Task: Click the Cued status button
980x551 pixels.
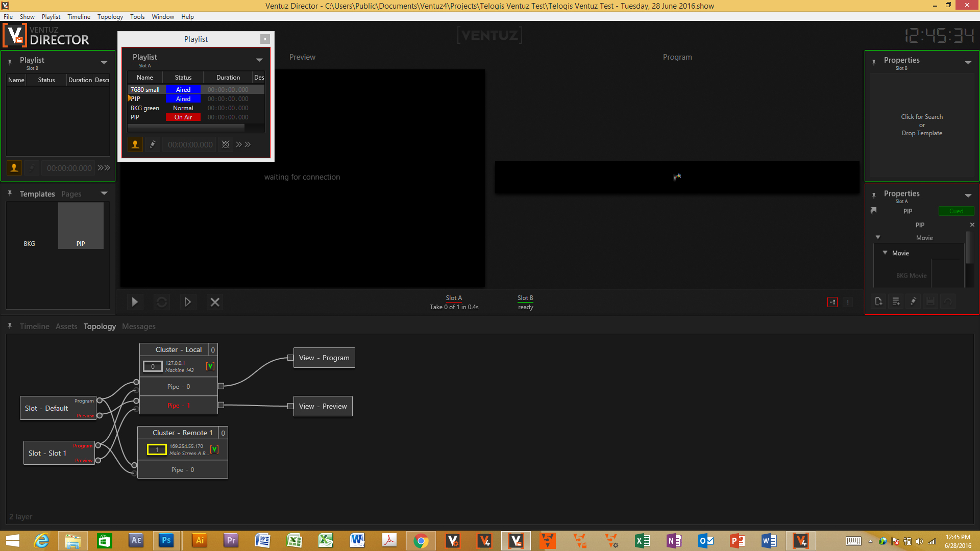Action: pos(956,211)
